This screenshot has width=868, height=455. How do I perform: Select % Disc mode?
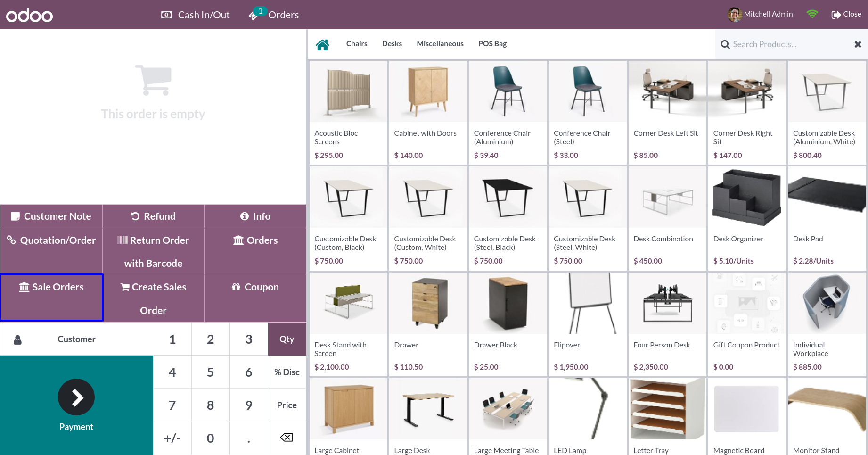pos(287,372)
